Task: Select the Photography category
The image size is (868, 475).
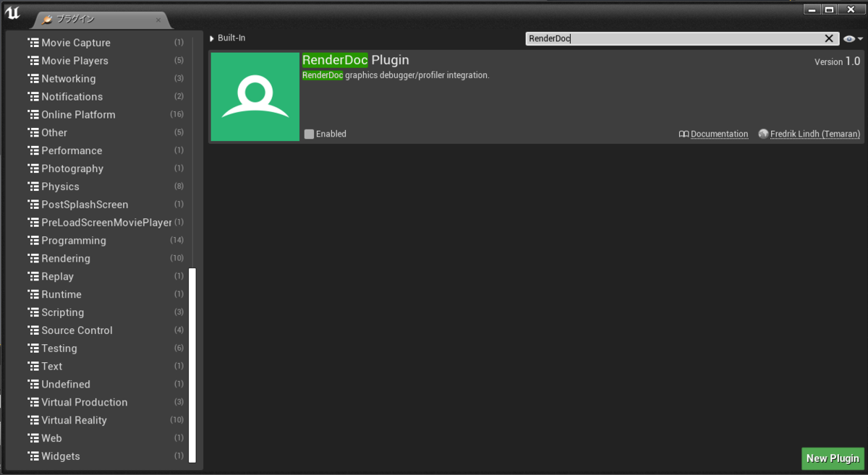Action: tap(106, 168)
